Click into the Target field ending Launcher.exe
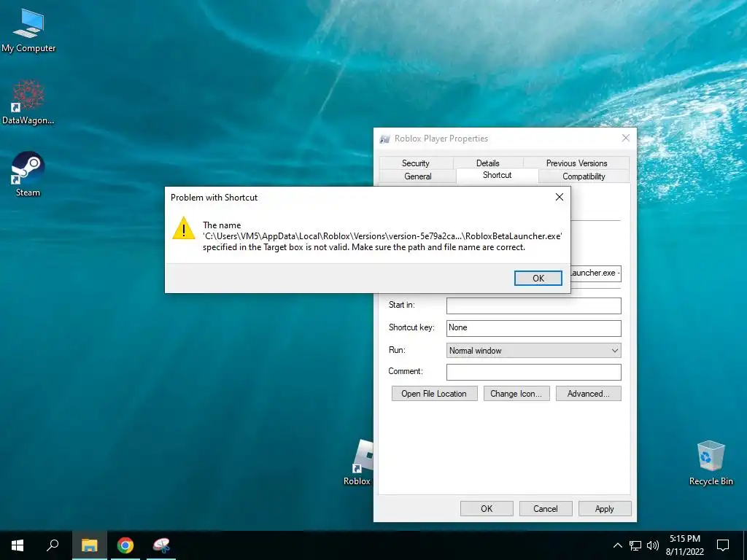The image size is (747, 560). click(x=595, y=273)
